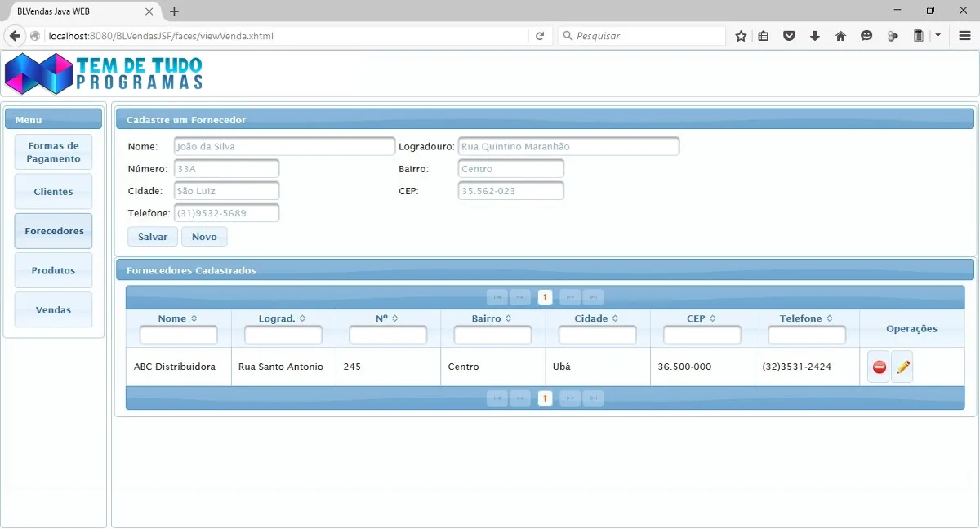Open the toolbar dropdown arrow next to trash icon

point(938,36)
